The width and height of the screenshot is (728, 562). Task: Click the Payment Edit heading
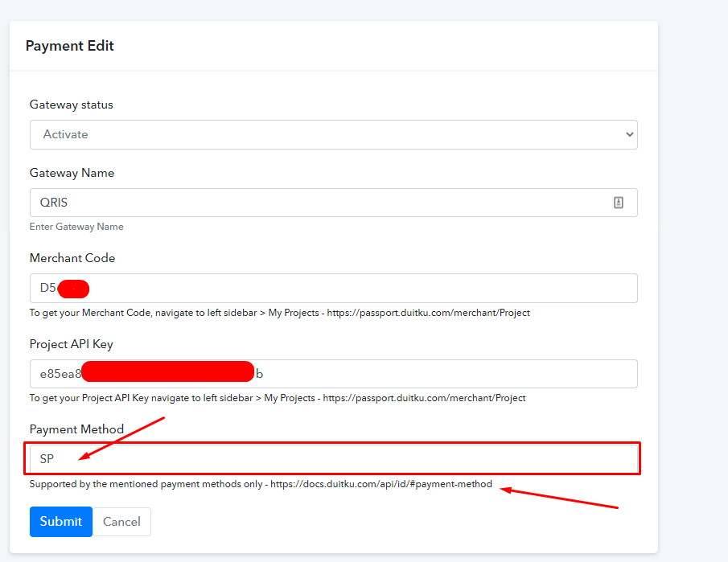pos(70,46)
